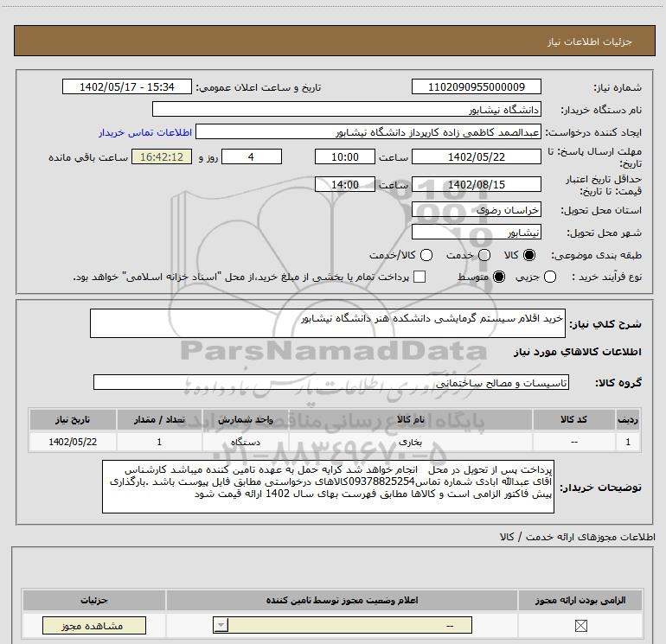This screenshot has height=644, width=666.
Task: Click the delivery province خراسان رضوی field
Action: point(476,209)
